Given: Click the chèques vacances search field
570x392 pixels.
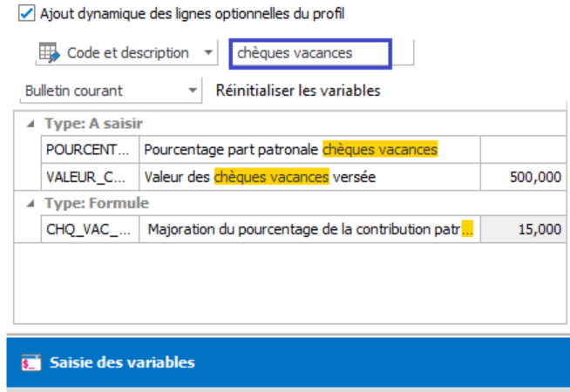Looking at the screenshot, I should [310, 53].
